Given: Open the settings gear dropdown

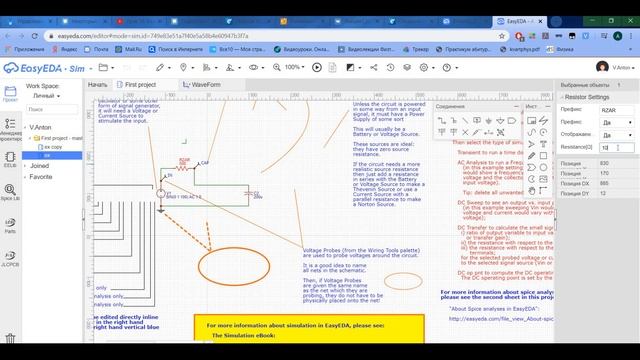Looking at the screenshot, I should 427,67.
